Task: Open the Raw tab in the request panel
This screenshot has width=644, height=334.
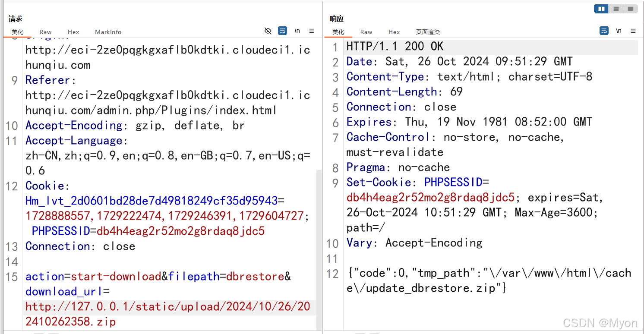Action: 45,32
